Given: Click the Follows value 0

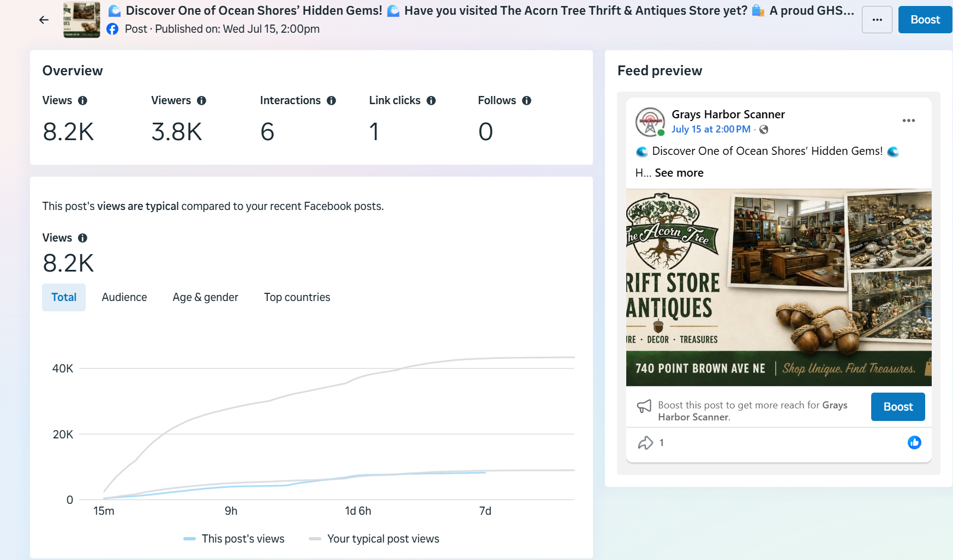Looking at the screenshot, I should pyautogui.click(x=486, y=132).
